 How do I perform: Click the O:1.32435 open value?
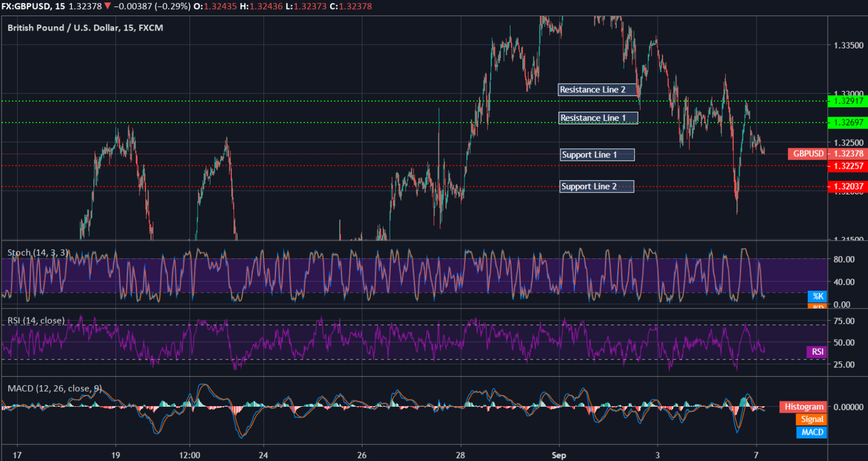[x=215, y=6]
